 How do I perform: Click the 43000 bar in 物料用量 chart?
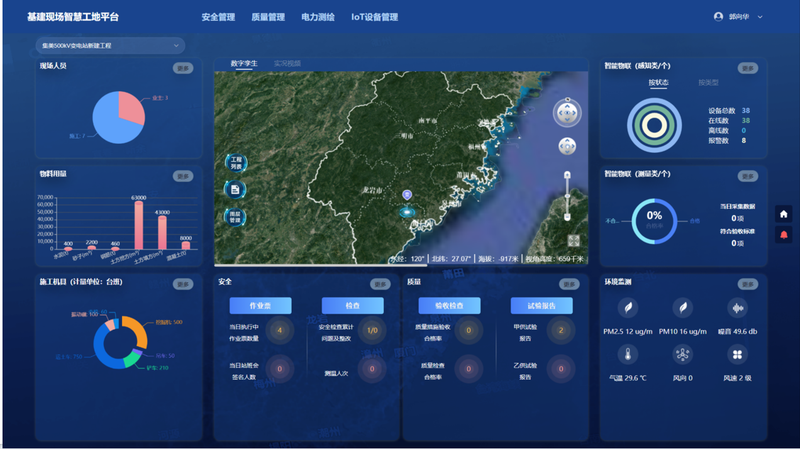[x=162, y=233]
